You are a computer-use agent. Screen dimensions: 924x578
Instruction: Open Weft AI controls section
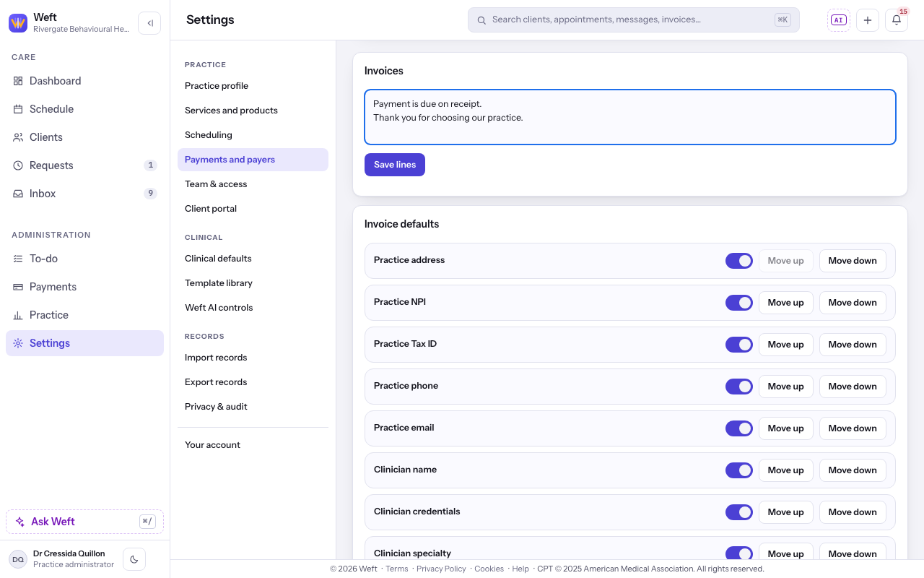pos(253,308)
